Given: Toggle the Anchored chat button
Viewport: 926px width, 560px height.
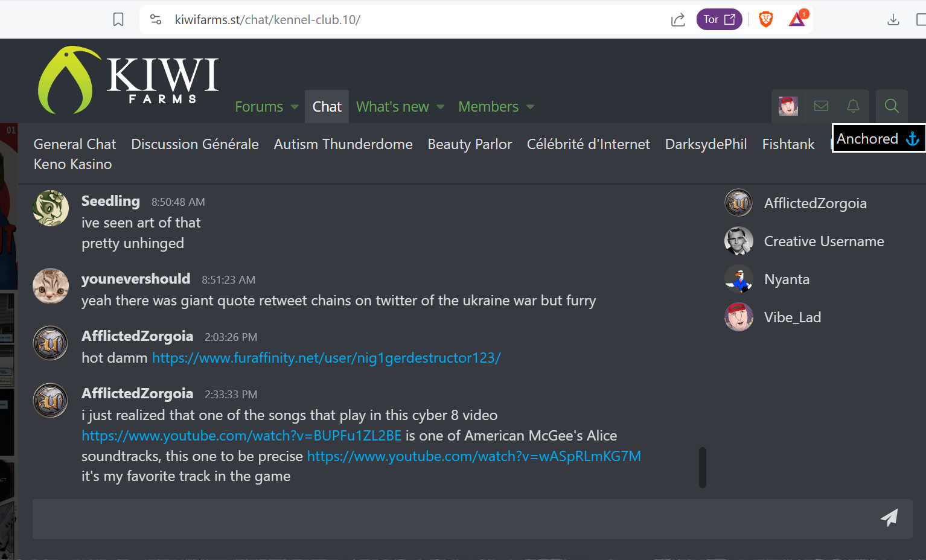Looking at the screenshot, I should [x=878, y=138].
